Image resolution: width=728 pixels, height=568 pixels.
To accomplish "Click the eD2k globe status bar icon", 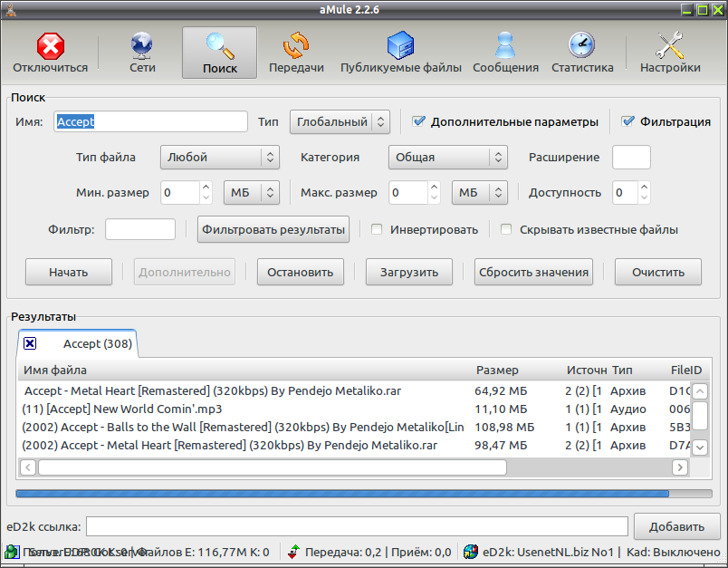I will (470, 552).
